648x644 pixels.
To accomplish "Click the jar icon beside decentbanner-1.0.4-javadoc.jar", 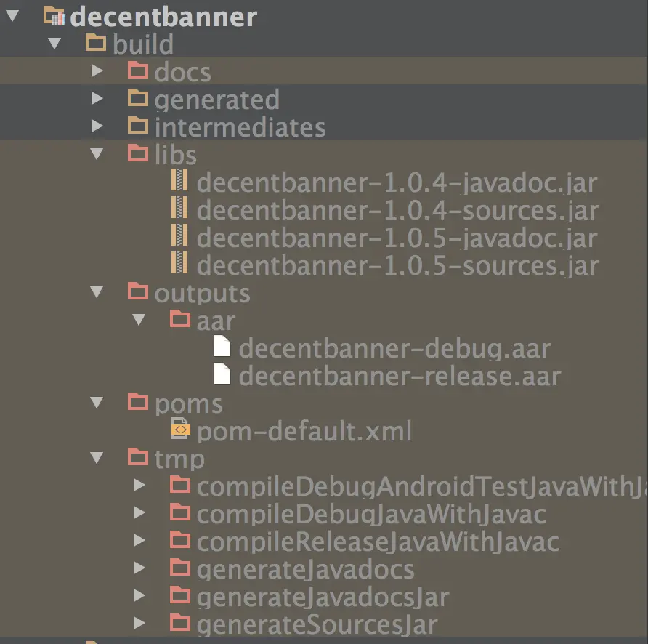I will [x=179, y=181].
